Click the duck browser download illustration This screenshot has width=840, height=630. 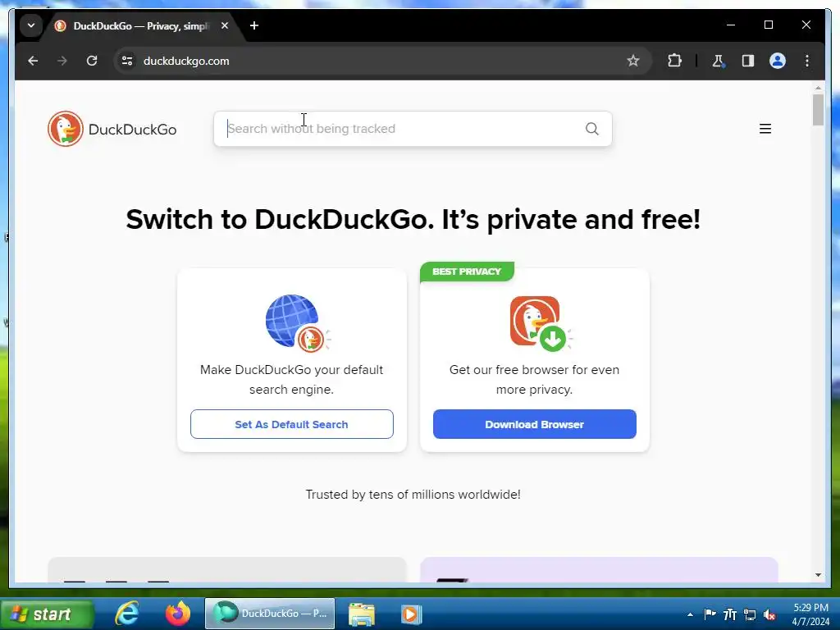(541, 323)
